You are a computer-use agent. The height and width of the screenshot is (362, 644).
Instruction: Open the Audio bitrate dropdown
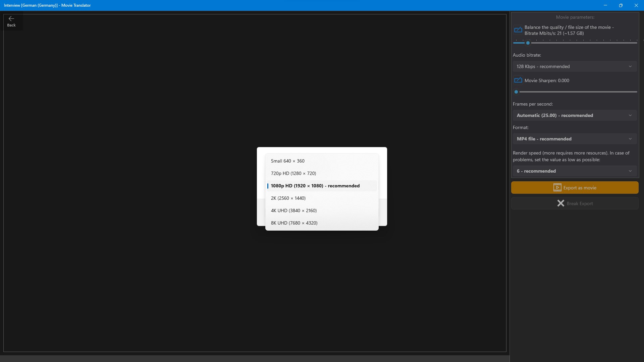click(x=574, y=66)
